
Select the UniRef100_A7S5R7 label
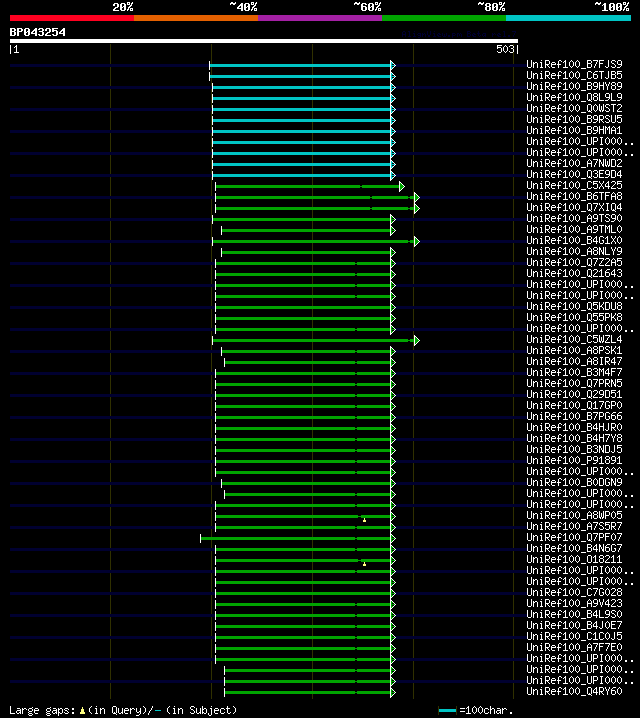click(574, 526)
